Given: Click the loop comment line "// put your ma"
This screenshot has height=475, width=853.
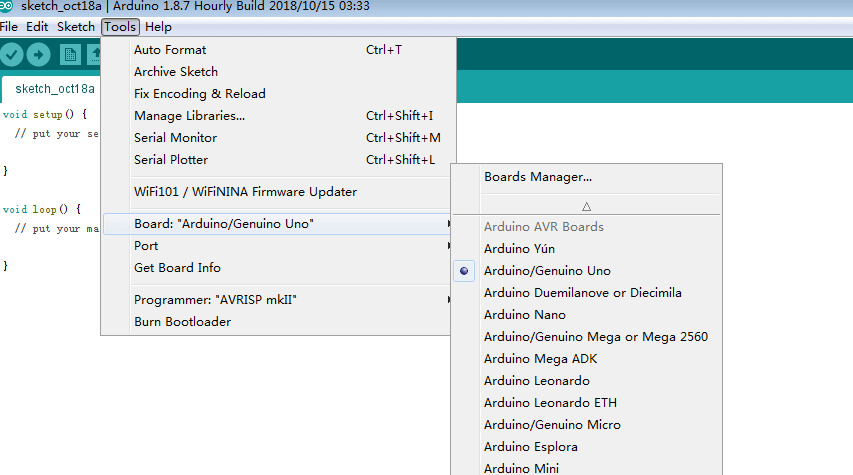Looking at the screenshot, I should [57, 229].
